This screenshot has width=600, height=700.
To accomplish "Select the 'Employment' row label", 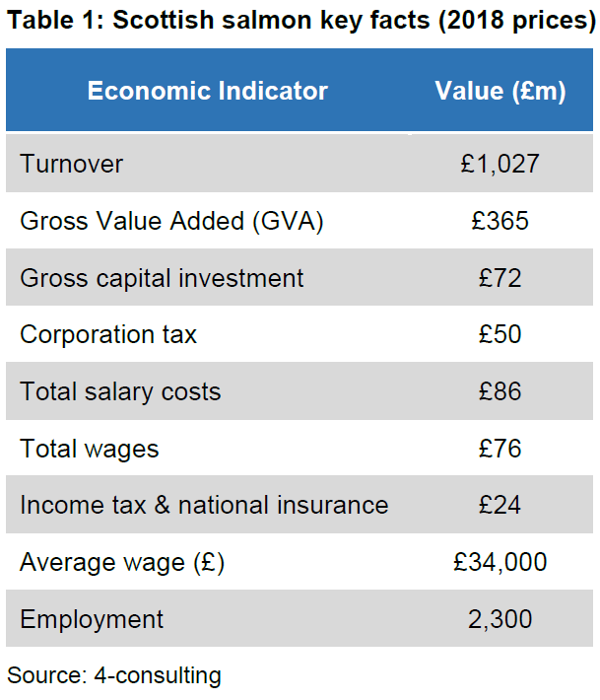I will (92, 619).
